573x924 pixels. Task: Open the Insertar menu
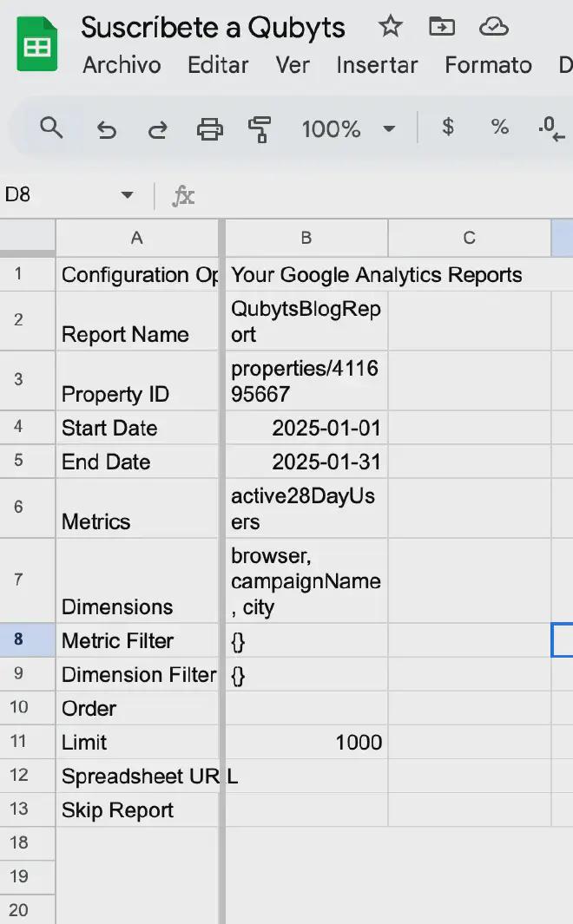pos(377,65)
